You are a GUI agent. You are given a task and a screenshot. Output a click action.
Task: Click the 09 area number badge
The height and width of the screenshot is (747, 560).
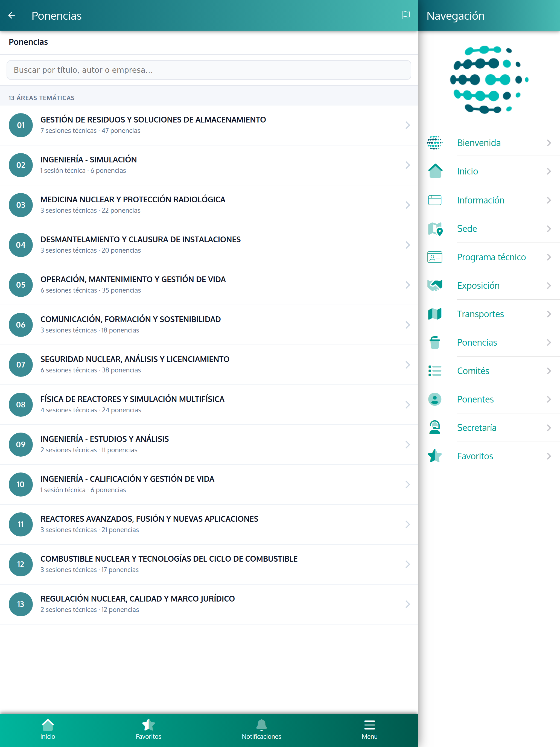click(x=21, y=444)
